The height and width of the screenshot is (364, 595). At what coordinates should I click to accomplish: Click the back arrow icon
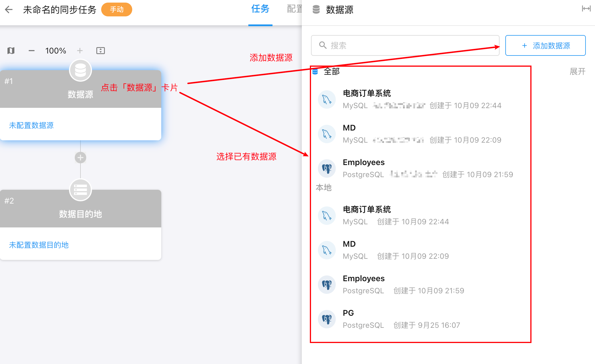click(9, 9)
